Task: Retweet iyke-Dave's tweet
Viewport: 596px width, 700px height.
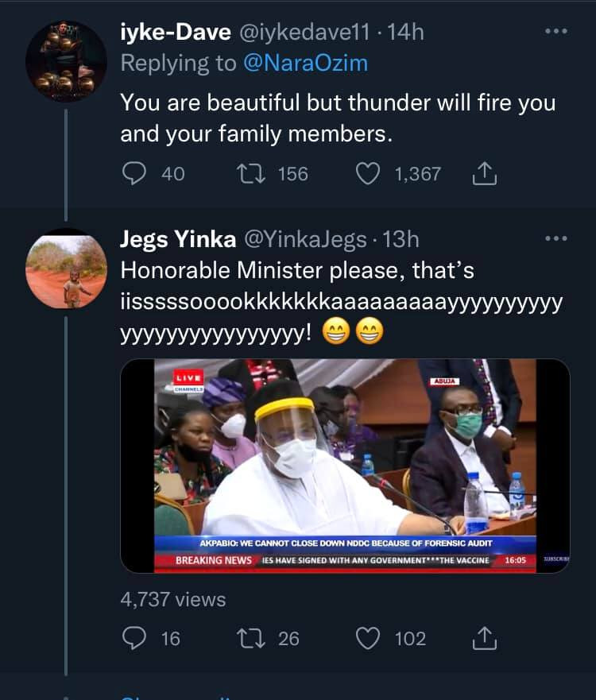Action: point(251,174)
